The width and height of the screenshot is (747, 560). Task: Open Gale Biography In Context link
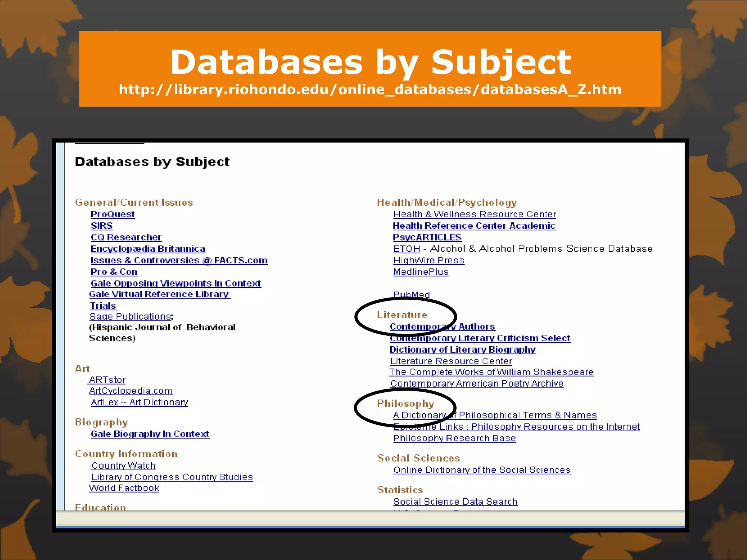click(x=150, y=434)
